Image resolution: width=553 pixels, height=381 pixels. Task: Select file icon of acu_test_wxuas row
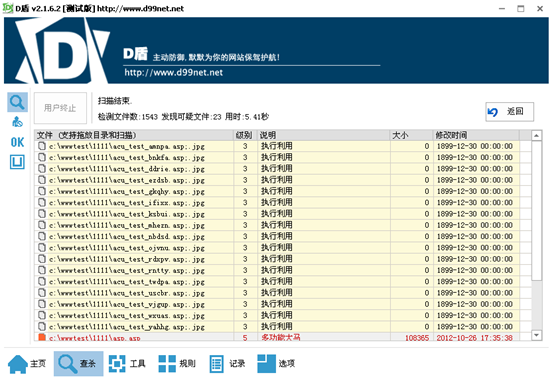[42, 315]
